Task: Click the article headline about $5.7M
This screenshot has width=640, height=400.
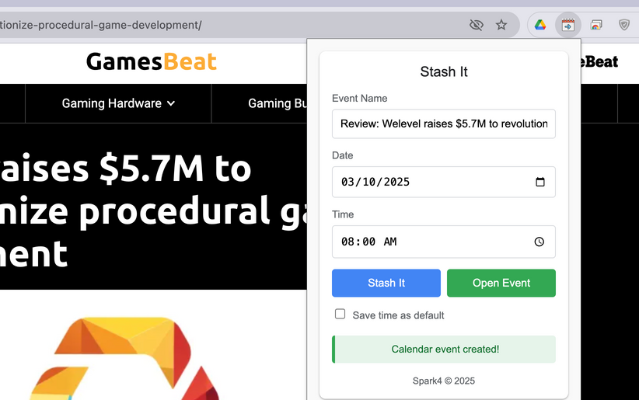Action: click(x=153, y=210)
